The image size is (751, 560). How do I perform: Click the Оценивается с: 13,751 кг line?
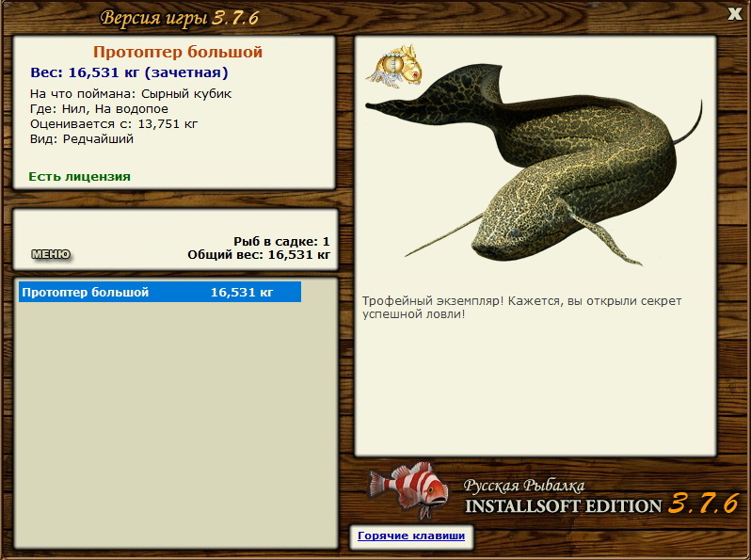114,124
